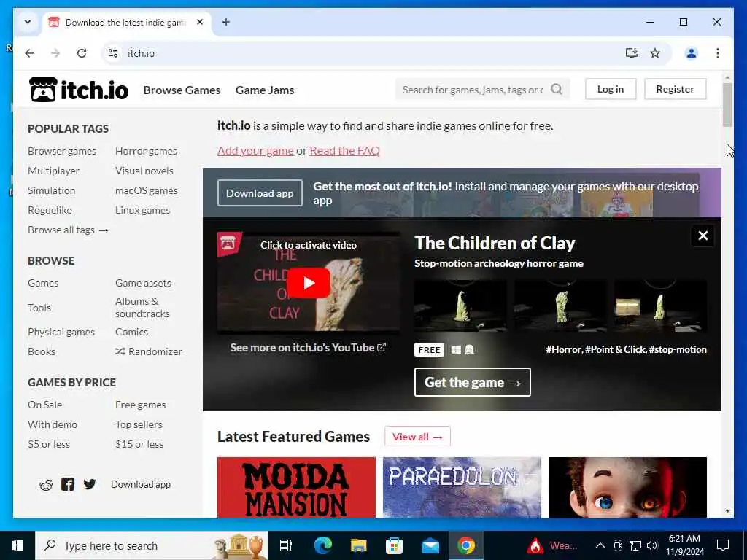The image size is (747, 560).
Task: Click Get the game button
Action: point(472,382)
